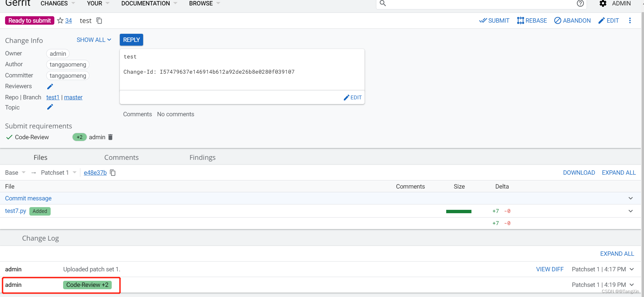This screenshot has width=644, height=297.
Task: Copy the commit hash e48e37b with the clipboard icon
Action: 113,173
